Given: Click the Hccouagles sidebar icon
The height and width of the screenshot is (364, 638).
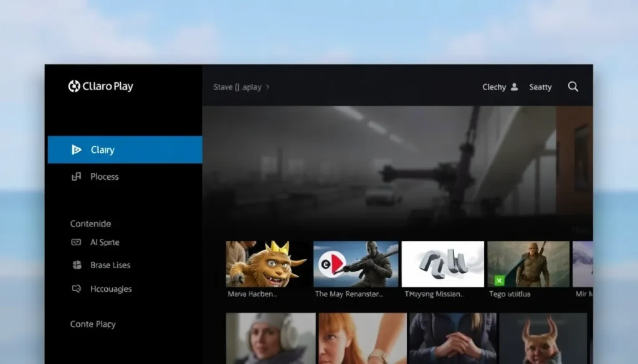Looking at the screenshot, I should (x=77, y=289).
